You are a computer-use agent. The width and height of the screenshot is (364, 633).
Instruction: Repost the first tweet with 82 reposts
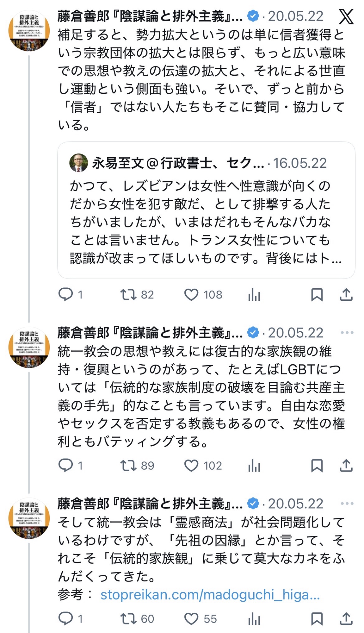tap(128, 295)
